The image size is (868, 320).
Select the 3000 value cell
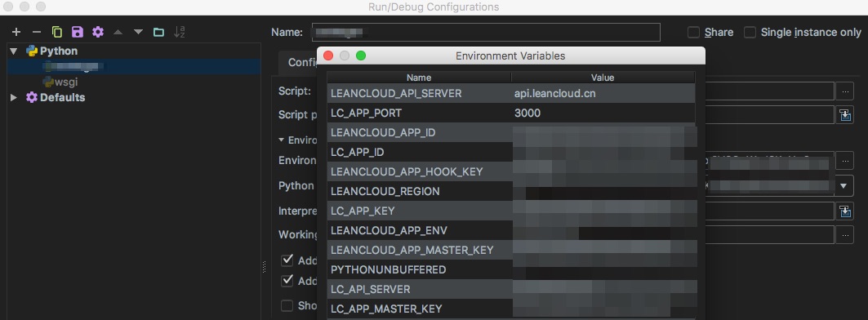coord(527,113)
